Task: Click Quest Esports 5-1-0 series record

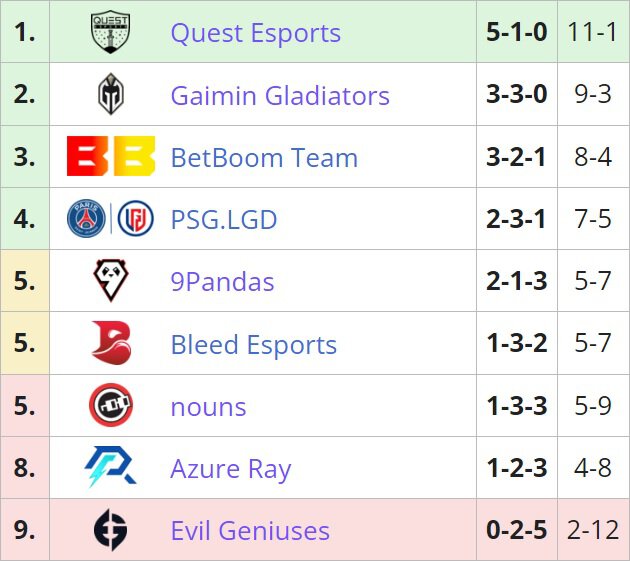Action: click(517, 32)
